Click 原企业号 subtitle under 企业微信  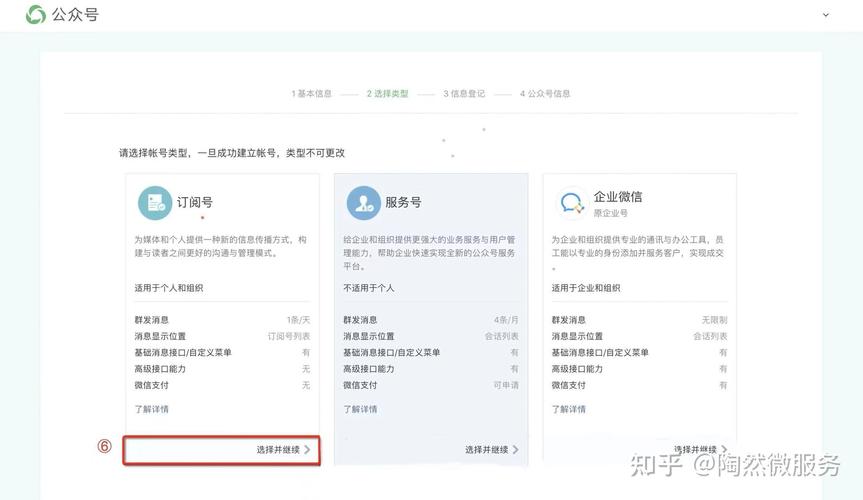point(610,213)
